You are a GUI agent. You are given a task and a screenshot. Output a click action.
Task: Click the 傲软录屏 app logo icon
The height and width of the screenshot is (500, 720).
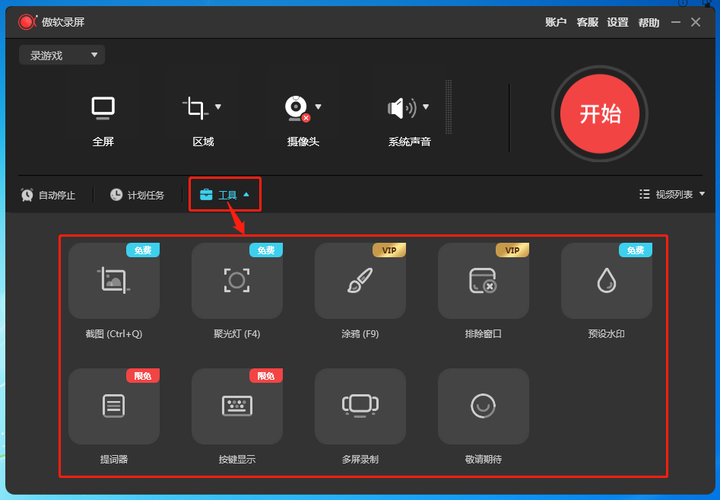click(27, 22)
